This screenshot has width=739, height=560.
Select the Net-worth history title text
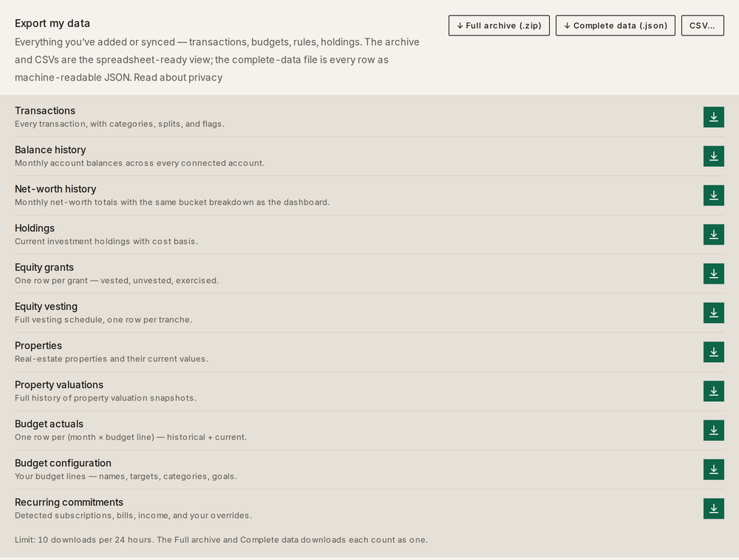55,189
